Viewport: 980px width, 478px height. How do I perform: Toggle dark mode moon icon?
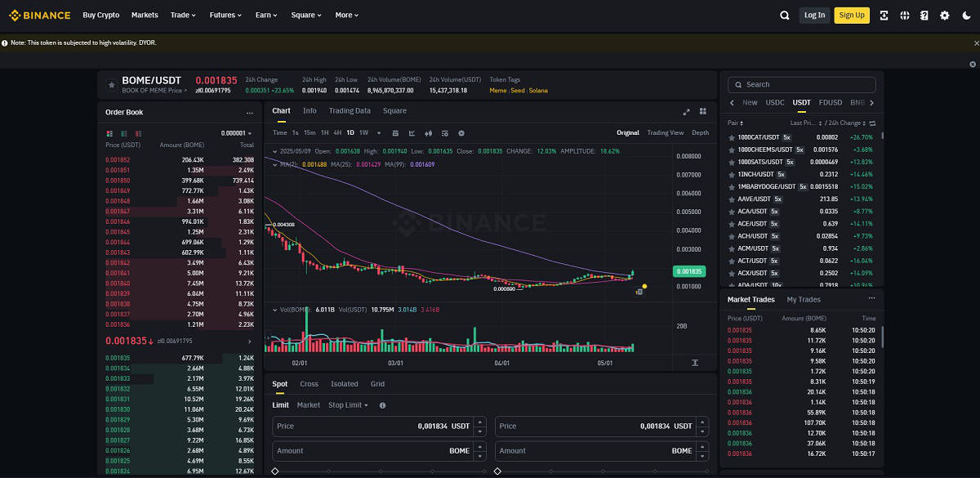coord(967,15)
